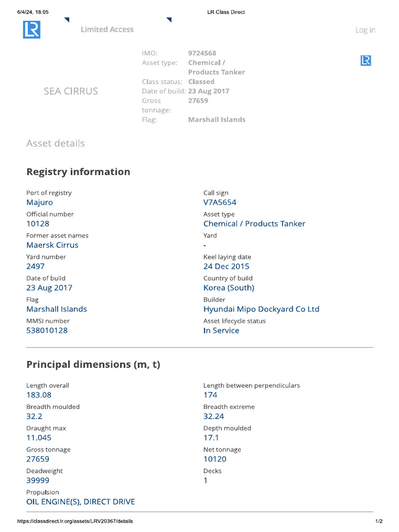The image size is (399, 532).
Task: Click the Majuro port of registry value
Action: (39, 202)
